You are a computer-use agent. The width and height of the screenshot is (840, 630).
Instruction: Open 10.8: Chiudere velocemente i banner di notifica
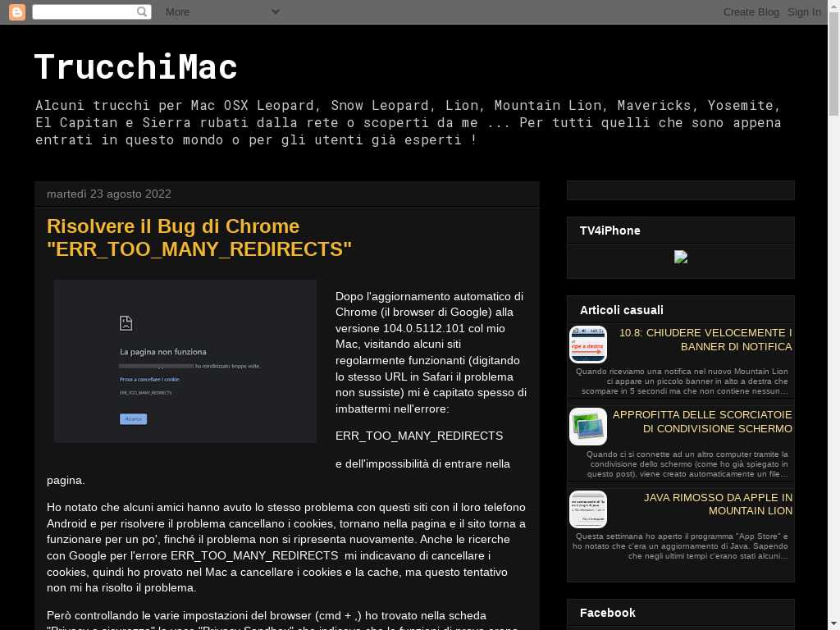705,340
